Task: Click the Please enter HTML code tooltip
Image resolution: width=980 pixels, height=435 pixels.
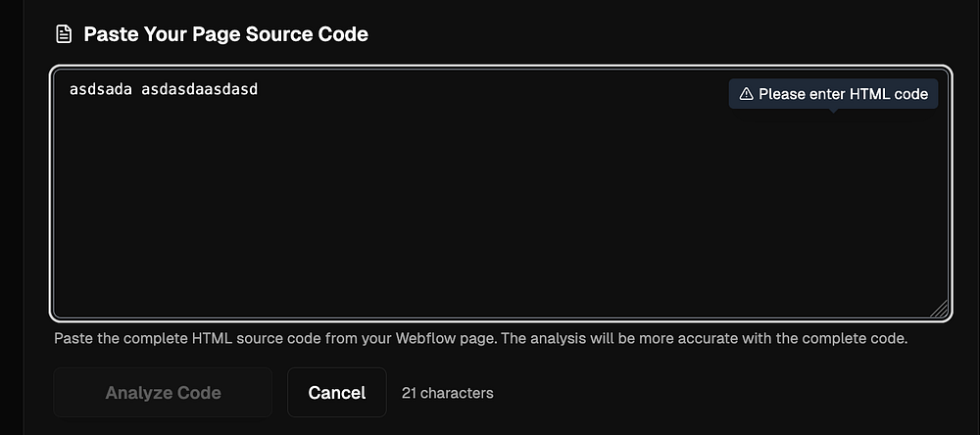Action: [x=833, y=94]
